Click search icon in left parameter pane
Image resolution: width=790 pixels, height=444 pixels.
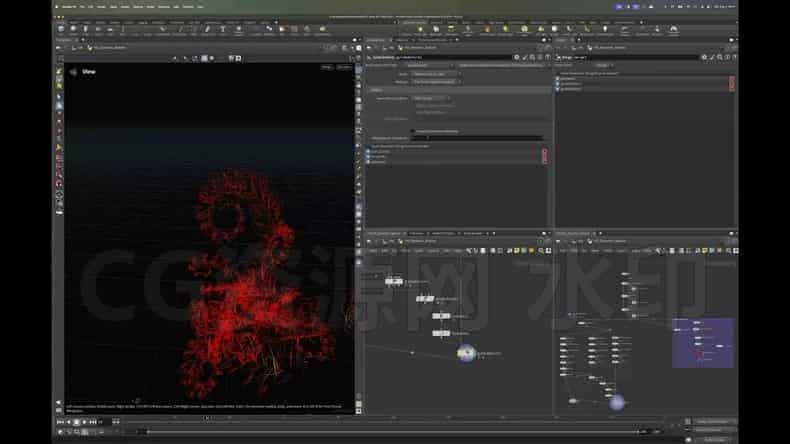(x=532, y=57)
